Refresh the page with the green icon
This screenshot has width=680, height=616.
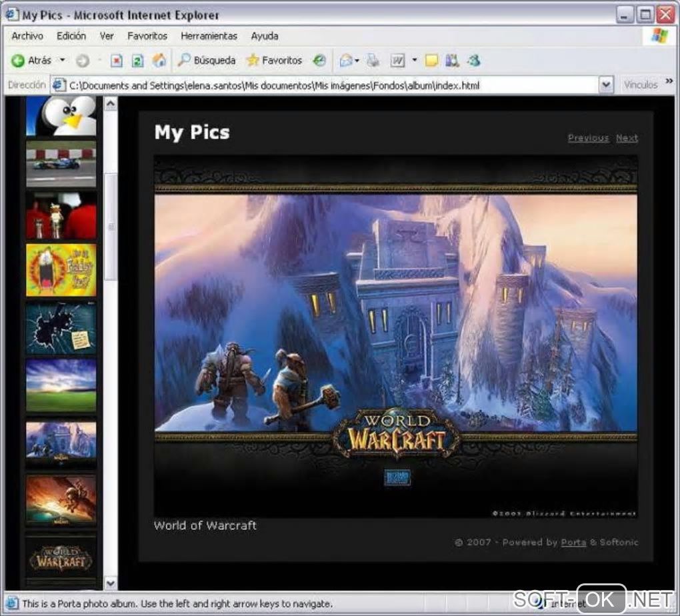(137, 61)
